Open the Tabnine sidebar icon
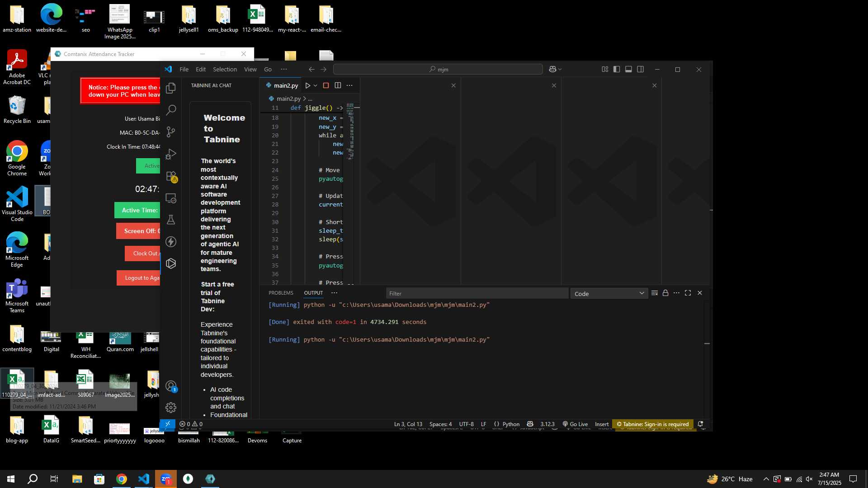The image size is (868, 488). [x=171, y=263]
